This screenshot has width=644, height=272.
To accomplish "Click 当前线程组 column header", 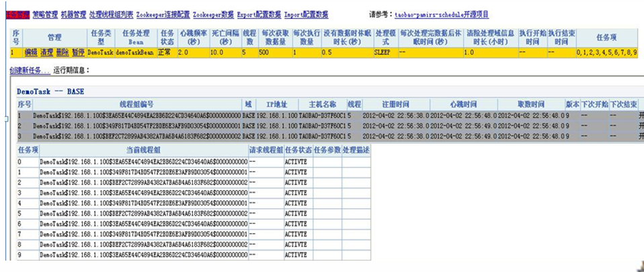I will tap(144, 150).
